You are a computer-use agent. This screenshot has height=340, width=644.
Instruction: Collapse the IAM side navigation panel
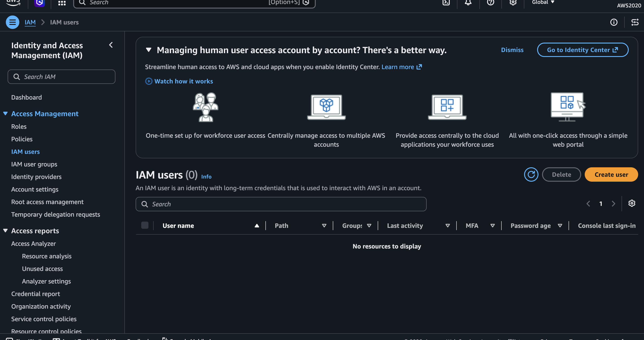pos(111,45)
